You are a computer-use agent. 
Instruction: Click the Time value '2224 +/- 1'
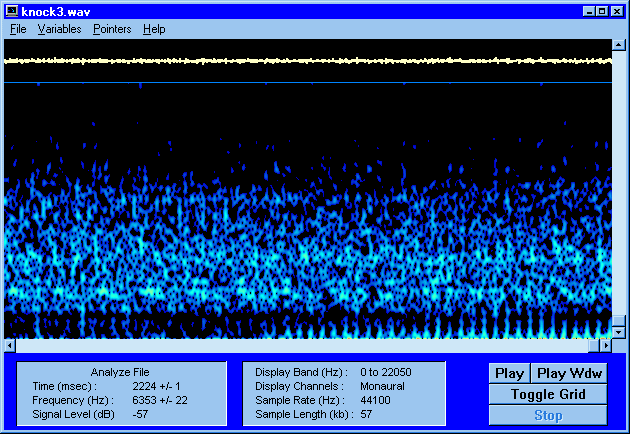156,386
